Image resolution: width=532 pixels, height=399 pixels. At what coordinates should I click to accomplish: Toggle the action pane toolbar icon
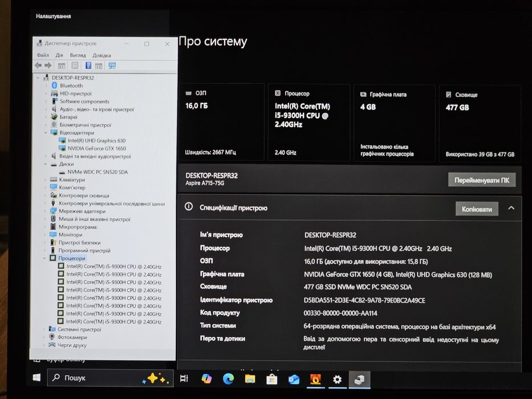coord(99,66)
